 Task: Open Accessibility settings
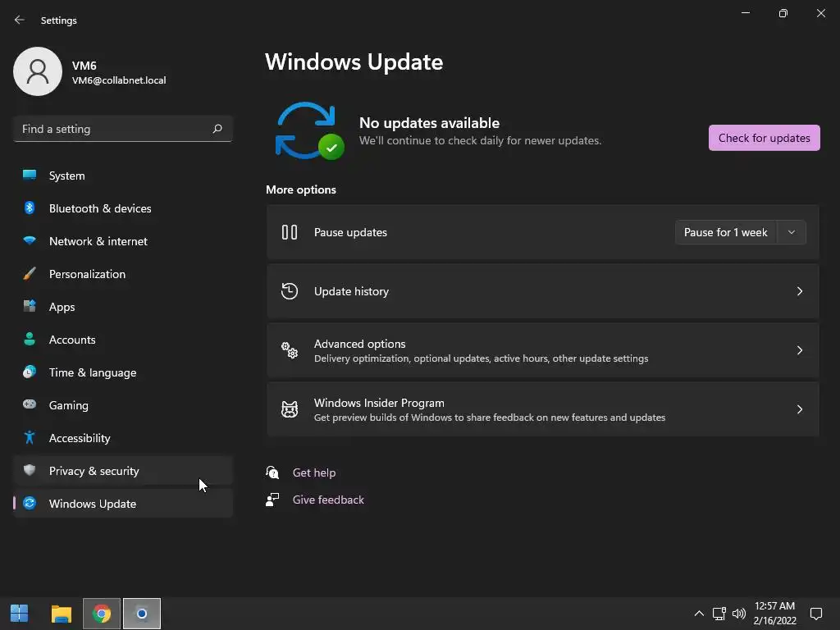[123, 438]
